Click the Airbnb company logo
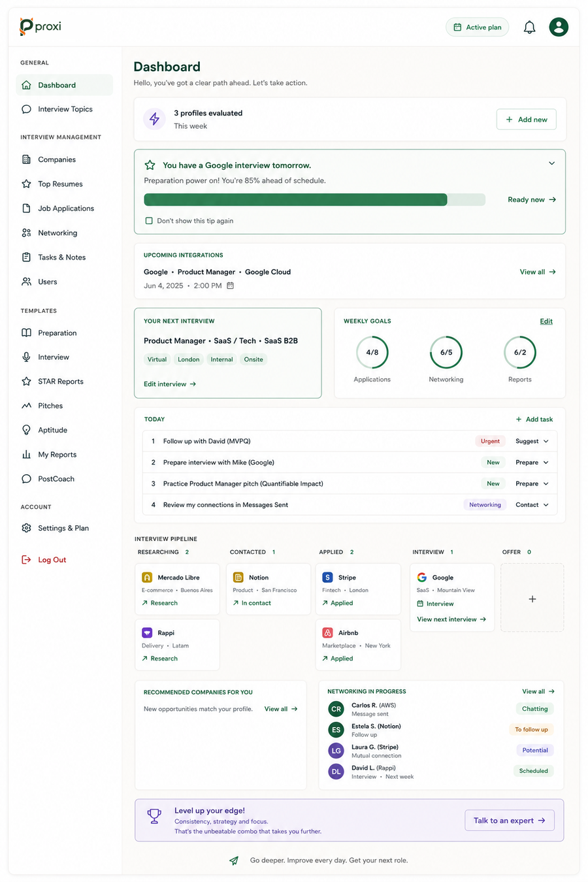The image size is (588, 882). coord(328,633)
